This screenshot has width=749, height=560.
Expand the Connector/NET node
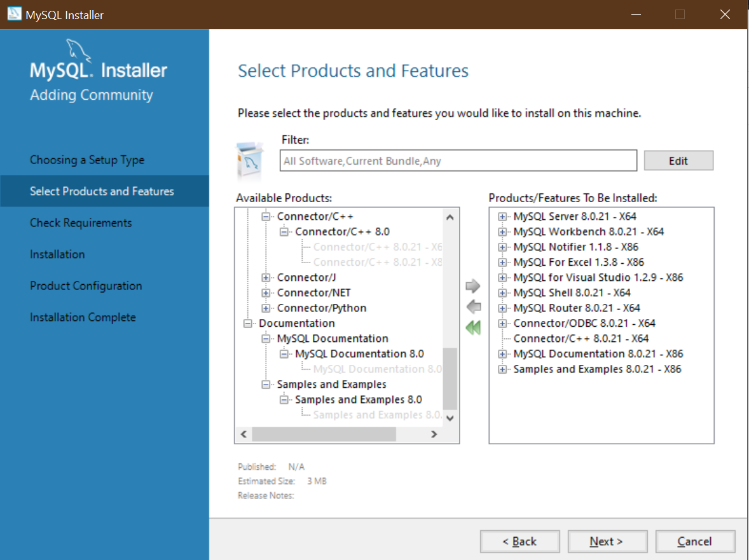pos(266,293)
